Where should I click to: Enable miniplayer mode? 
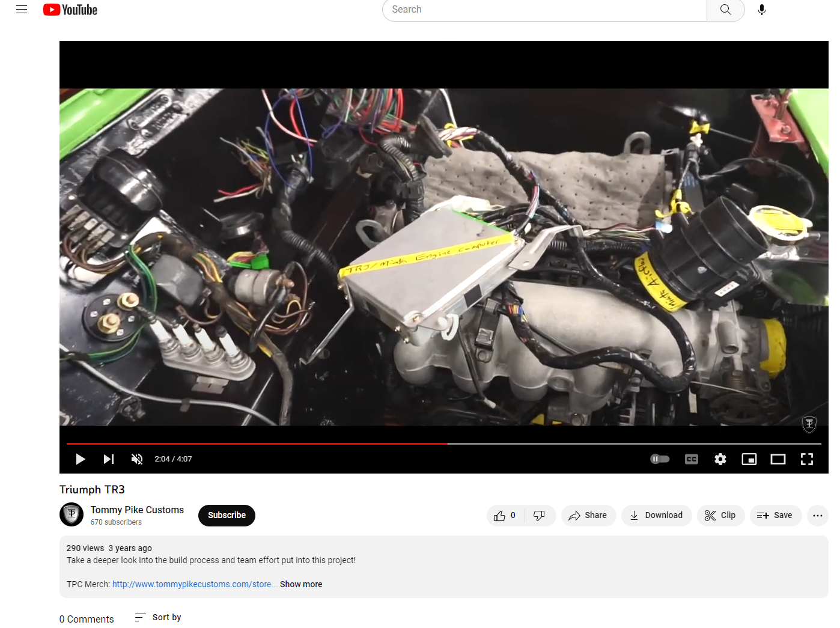(x=749, y=459)
